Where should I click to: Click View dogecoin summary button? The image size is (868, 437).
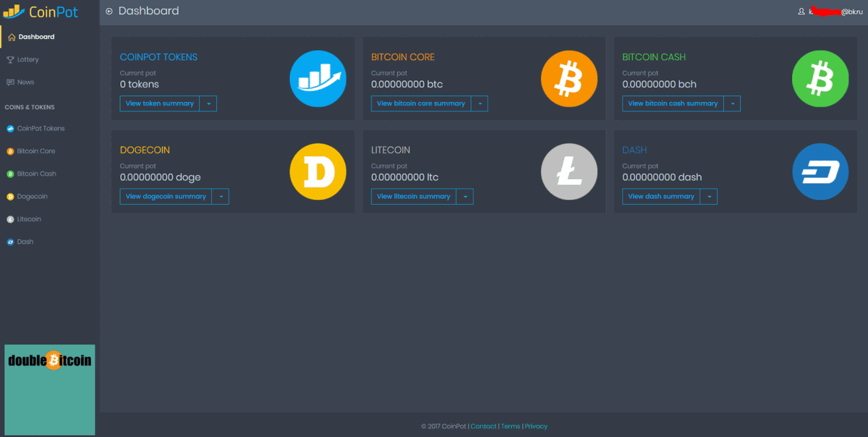coord(166,196)
